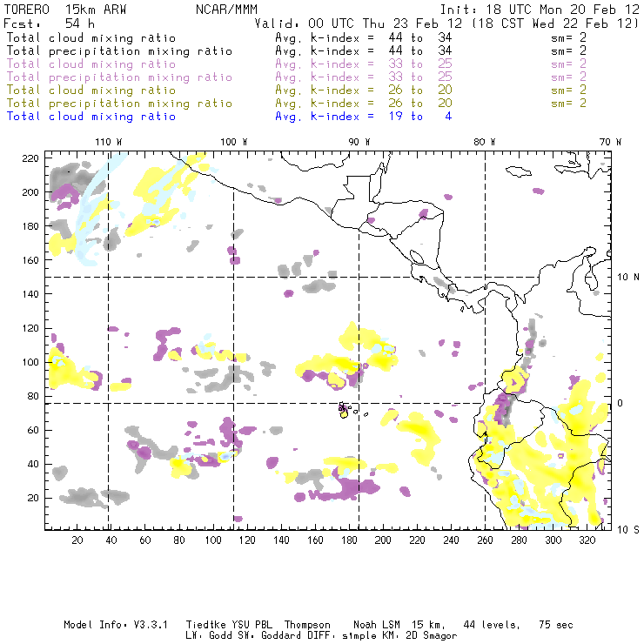
Task: Click the '80' vertical axis value
Action: [33, 396]
